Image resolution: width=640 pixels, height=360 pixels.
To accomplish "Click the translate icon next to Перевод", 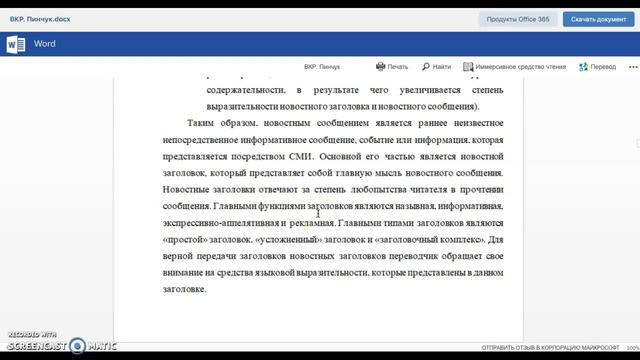I will pos(583,67).
